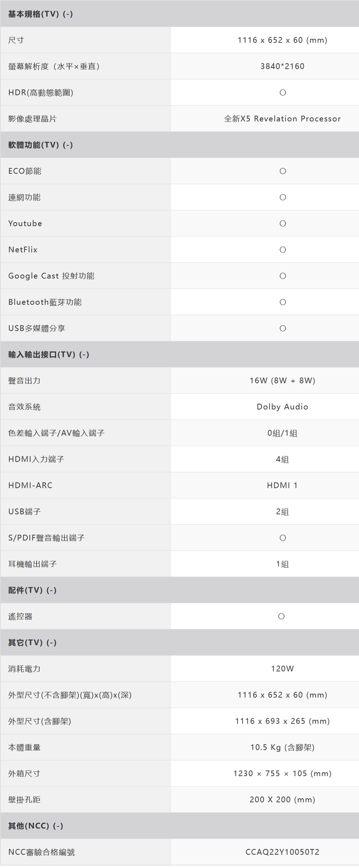Viewport: 359px width, 868px height.
Task: Click the circle mark in 連網功能 row
Action: point(283,197)
